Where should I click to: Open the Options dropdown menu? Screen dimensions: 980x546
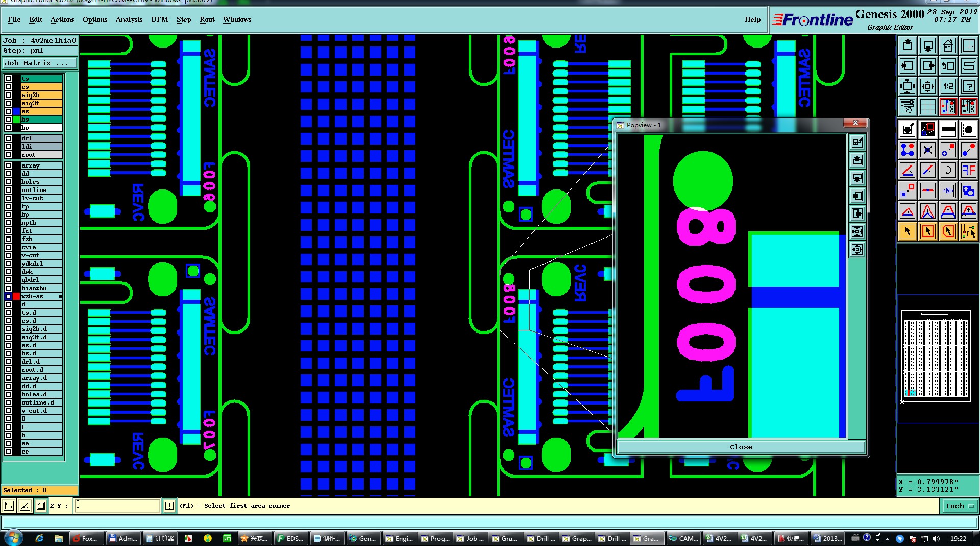(x=95, y=19)
